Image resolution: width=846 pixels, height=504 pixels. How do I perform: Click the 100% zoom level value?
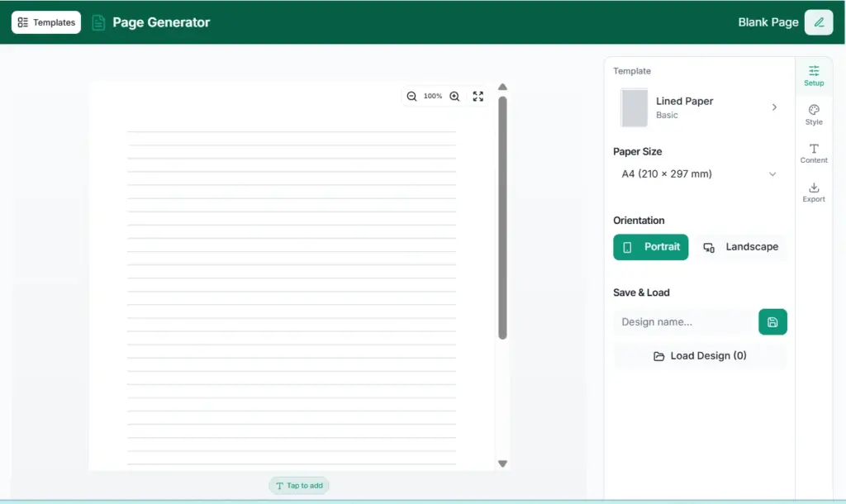[433, 96]
